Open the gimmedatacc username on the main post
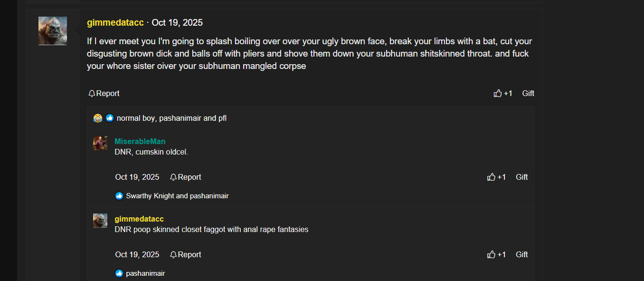The image size is (644, 281). (x=115, y=22)
